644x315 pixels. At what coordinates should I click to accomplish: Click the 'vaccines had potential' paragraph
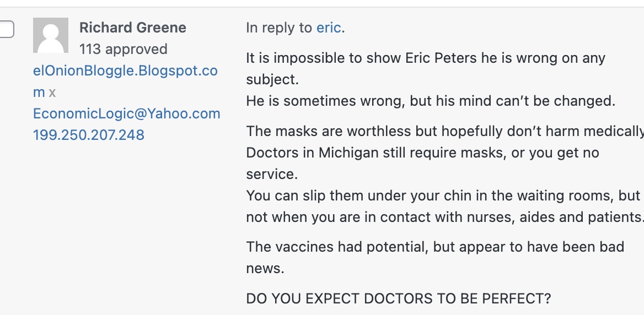tap(435, 247)
